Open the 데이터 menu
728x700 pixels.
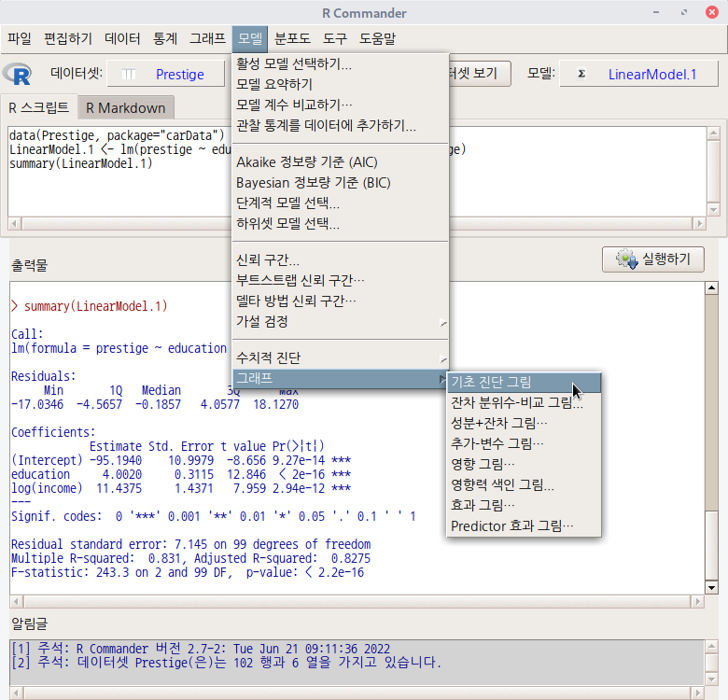pyautogui.click(x=122, y=38)
